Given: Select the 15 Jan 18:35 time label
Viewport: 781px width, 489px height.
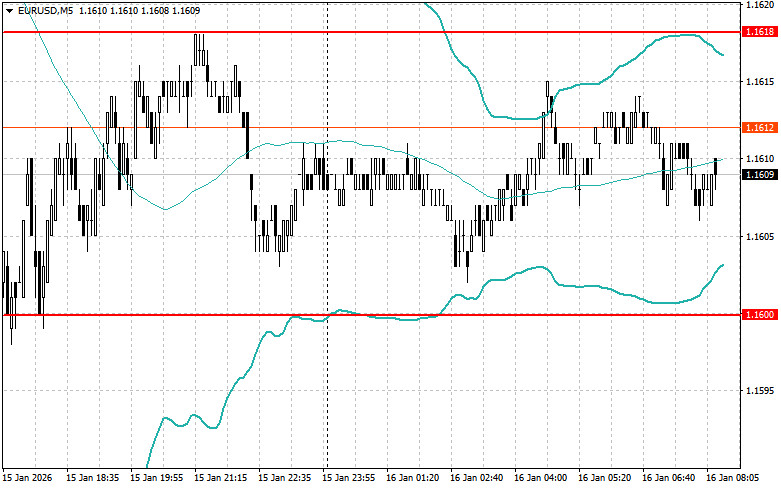Looking at the screenshot, I should [x=93, y=478].
